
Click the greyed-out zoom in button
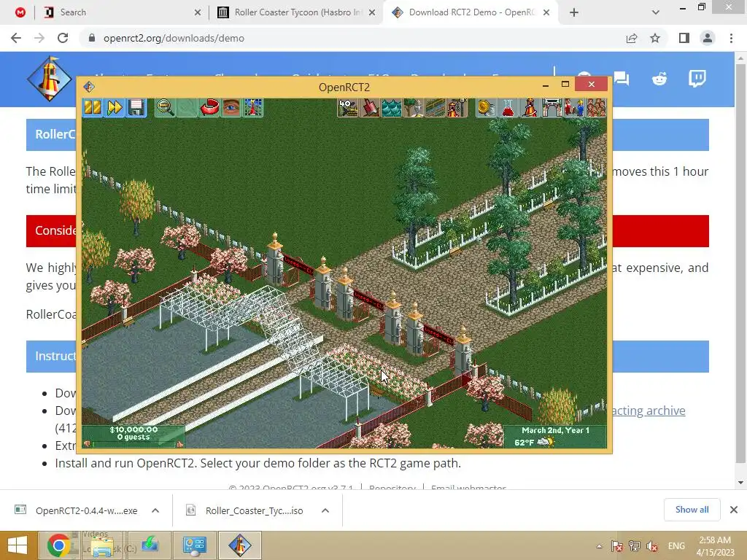(187, 108)
